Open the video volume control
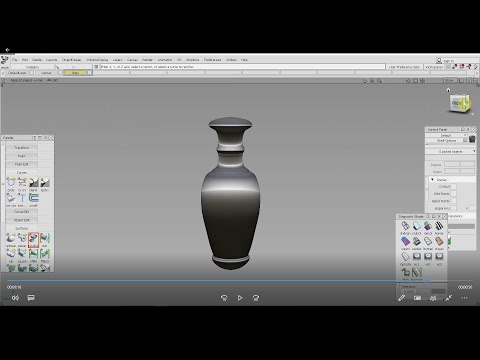 point(15,298)
